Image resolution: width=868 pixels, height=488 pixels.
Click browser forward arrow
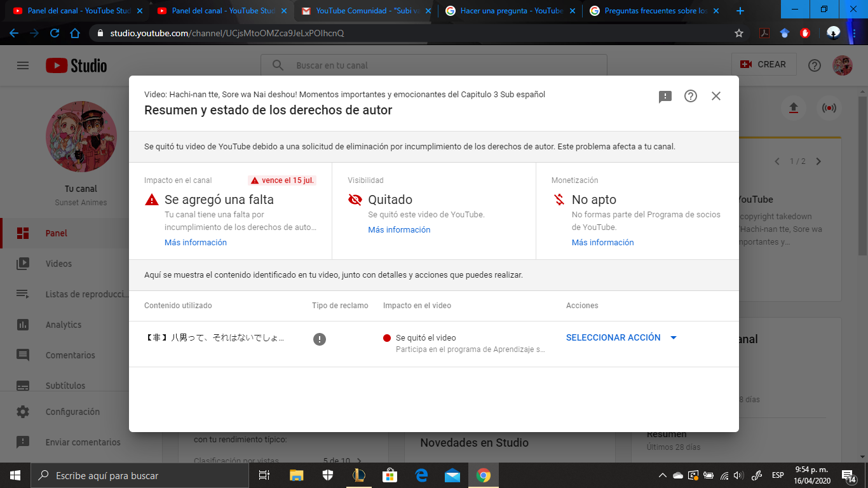click(34, 33)
